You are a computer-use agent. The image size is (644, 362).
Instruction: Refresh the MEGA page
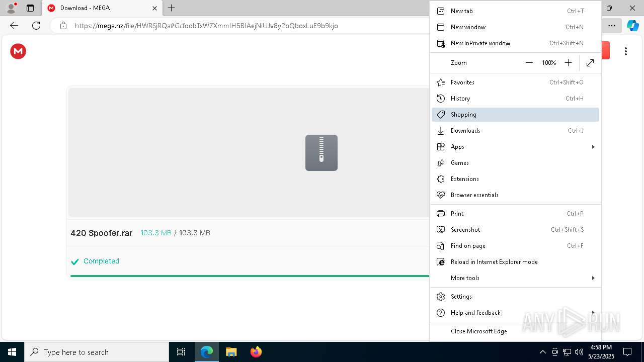[36, 26]
